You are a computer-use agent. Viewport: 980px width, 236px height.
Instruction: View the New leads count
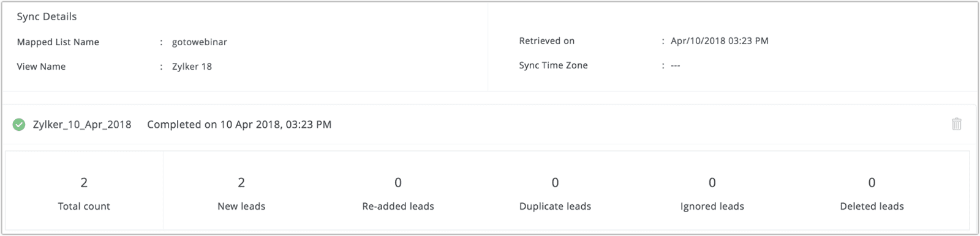click(241, 182)
